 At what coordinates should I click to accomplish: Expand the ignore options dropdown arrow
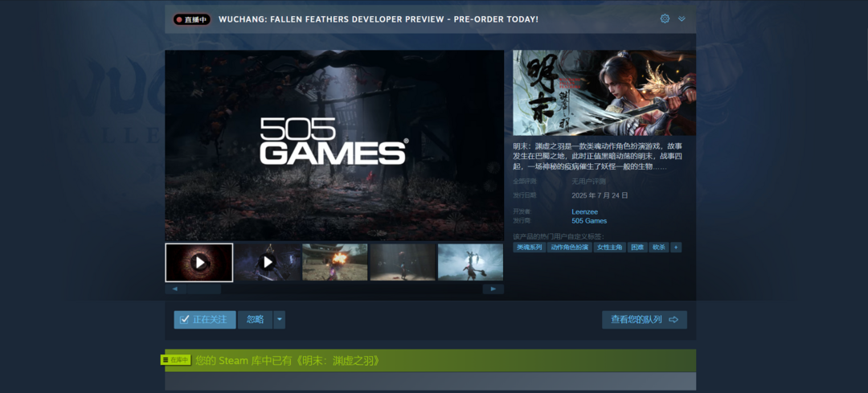pyautogui.click(x=279, y=320)
